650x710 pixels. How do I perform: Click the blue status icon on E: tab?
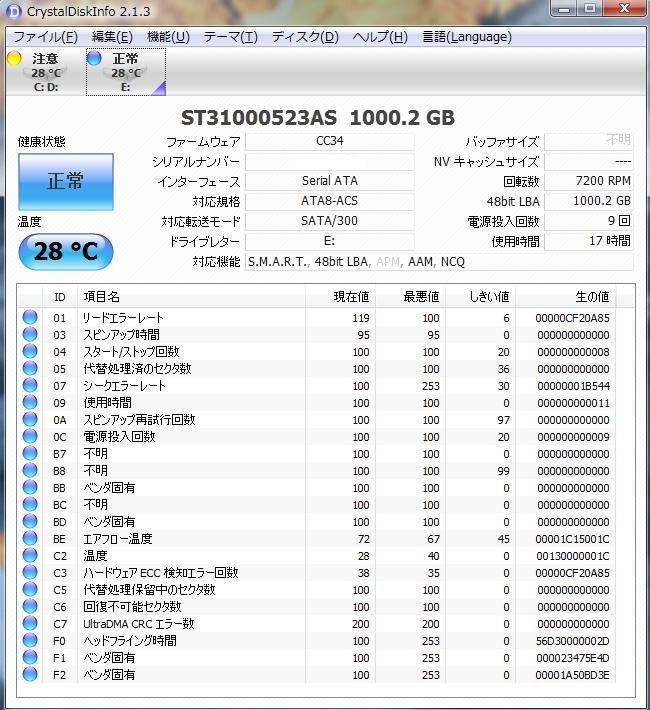[x=94, y=58]
